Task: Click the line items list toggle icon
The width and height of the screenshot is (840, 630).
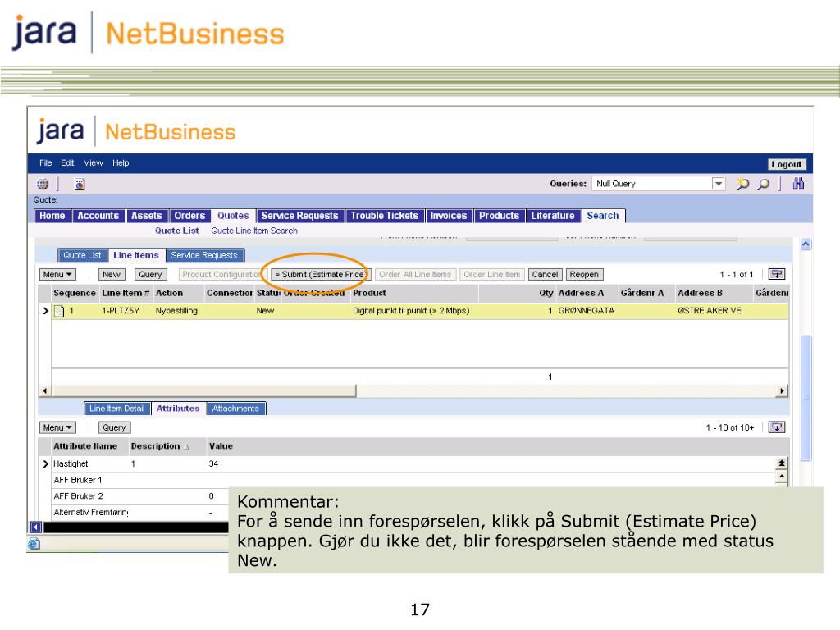Action: click(777, 274)
